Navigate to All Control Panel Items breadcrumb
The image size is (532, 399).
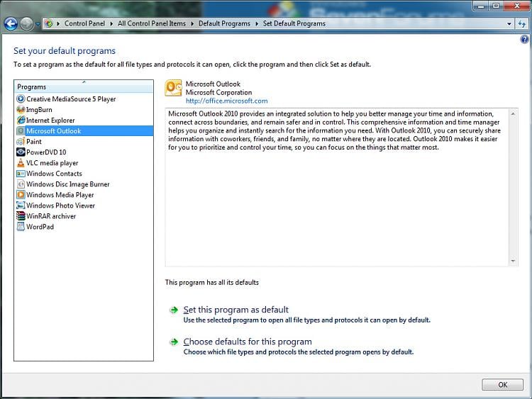152,23
